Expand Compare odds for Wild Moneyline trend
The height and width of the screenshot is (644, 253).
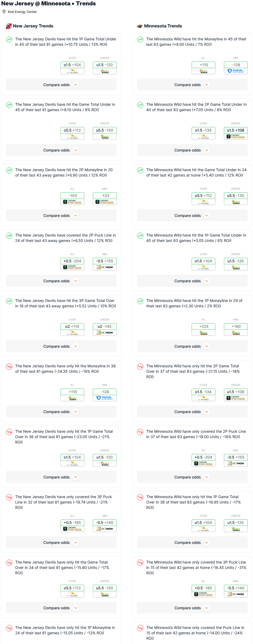192,85
